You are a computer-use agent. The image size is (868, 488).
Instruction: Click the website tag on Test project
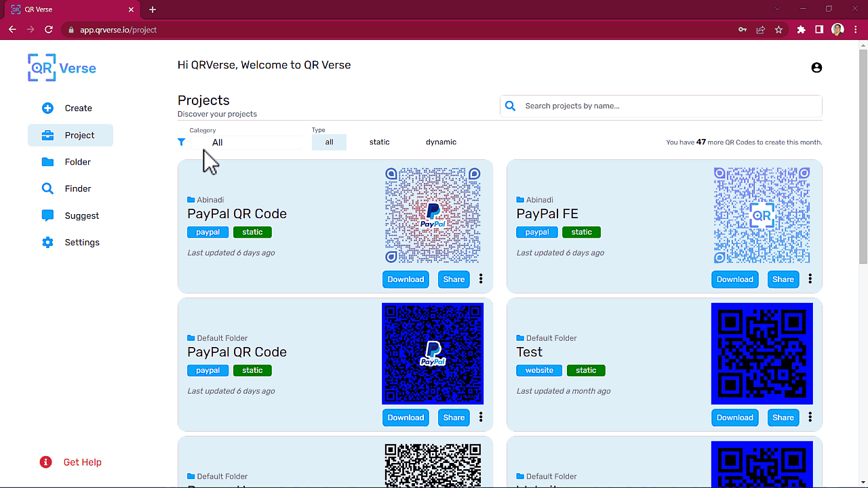point(539,370)
